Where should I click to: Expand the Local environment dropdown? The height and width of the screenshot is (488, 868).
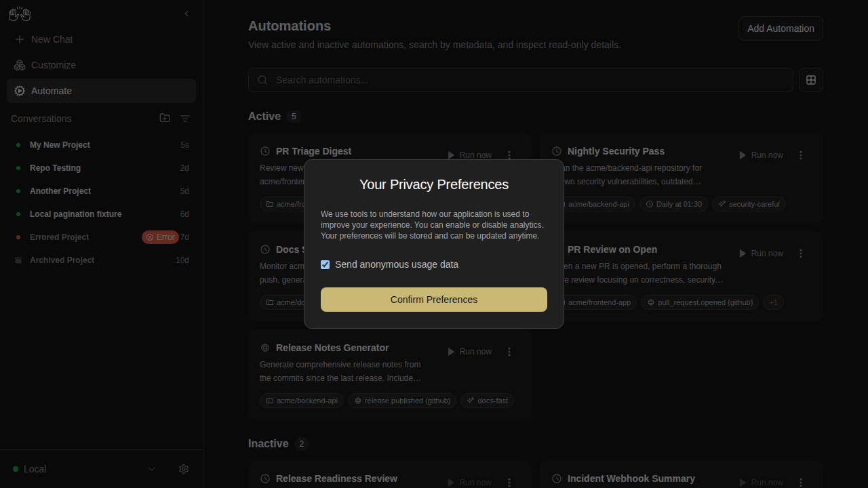(x=85, y=469)
